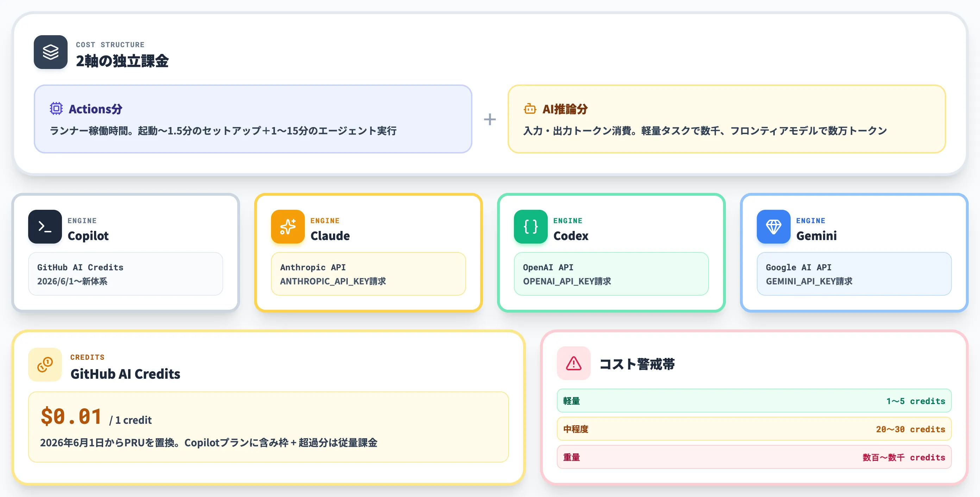
Task: Click the Gemini diamond gem icon
Action: [773, 227]
